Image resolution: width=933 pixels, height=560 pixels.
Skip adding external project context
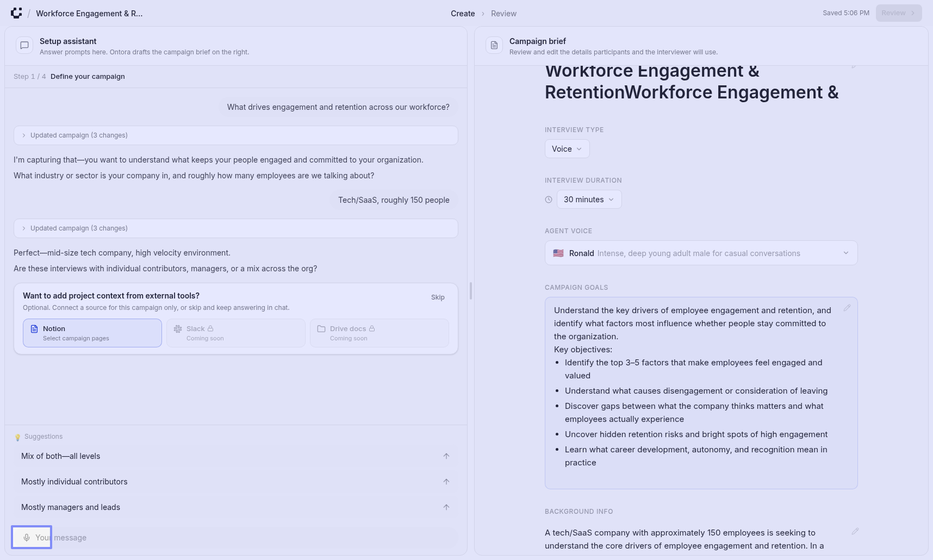pyautogui.click(x=438, y=297)
